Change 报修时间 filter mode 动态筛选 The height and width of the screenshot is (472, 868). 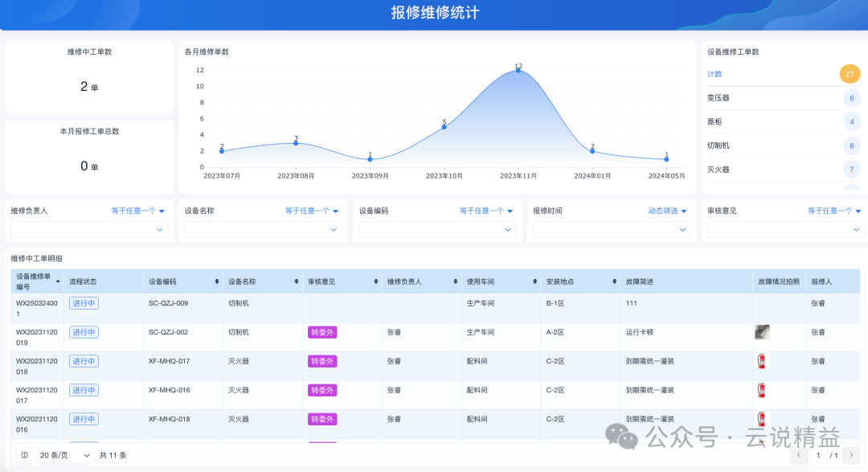[x=667, y=211]
